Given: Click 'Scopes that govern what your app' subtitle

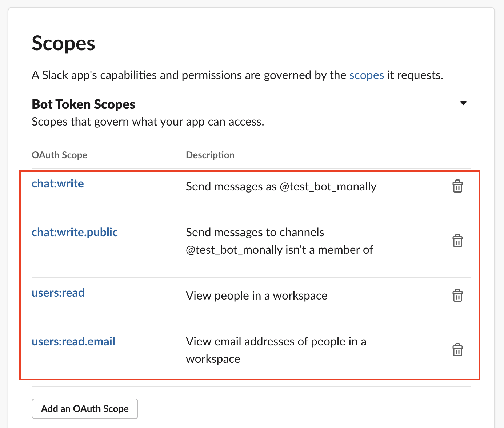Looking at the screenshot, I should coord(148,122).
